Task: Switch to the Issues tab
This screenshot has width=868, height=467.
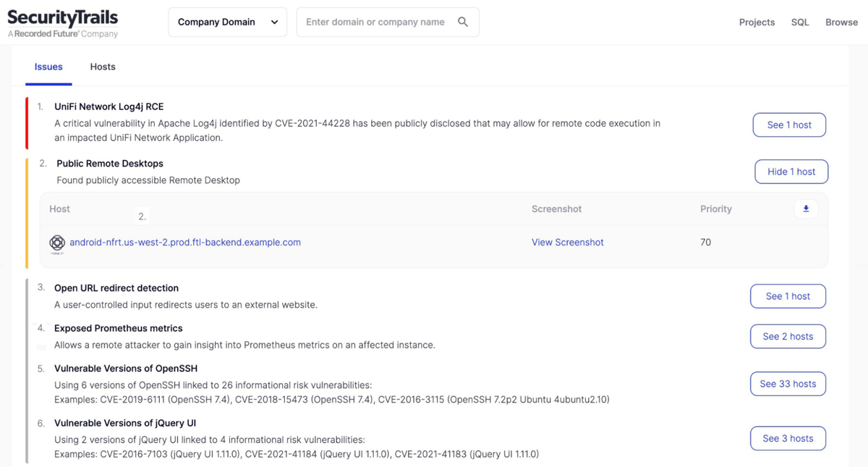Action: click(x=48, y=67)
